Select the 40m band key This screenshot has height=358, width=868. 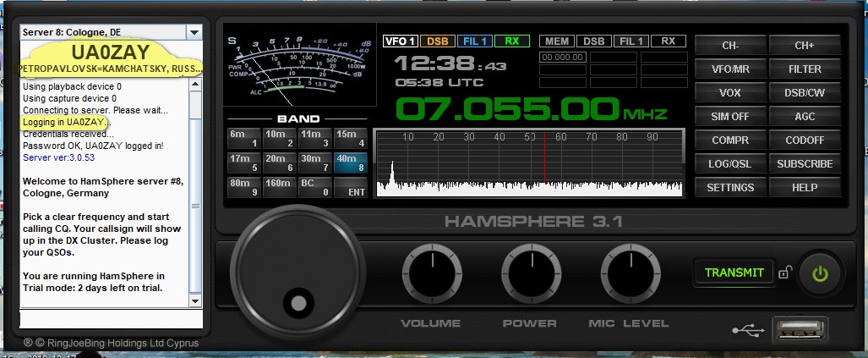tap(350, 162)
